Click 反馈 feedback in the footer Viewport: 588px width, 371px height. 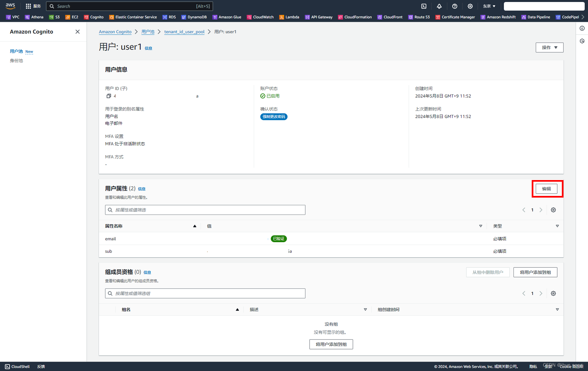coord(41,366)
